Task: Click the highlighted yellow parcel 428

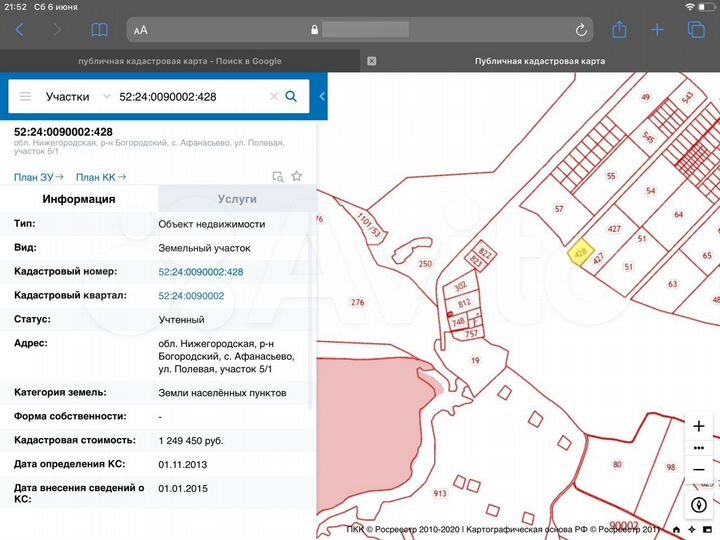Action: [x=580, y=253]
